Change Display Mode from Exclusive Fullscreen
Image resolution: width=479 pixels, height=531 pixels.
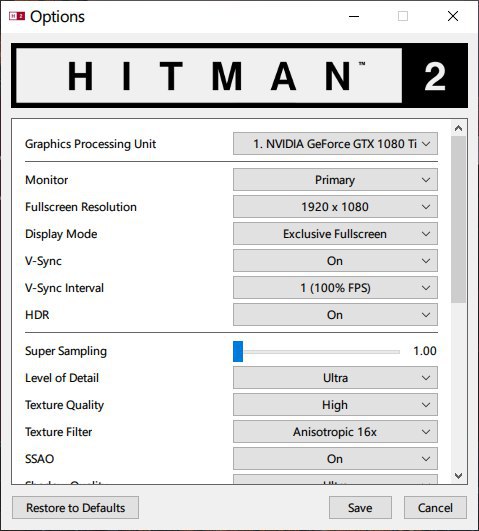(x=335, y=234)
